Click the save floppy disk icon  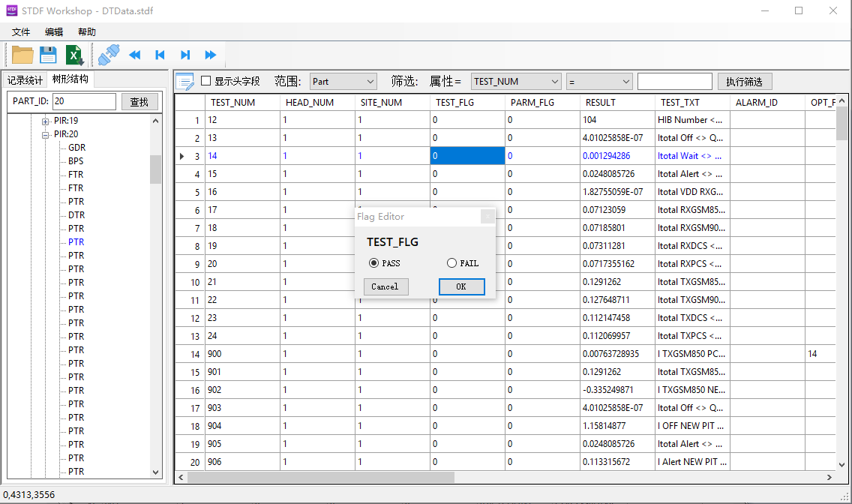(48, 55)
